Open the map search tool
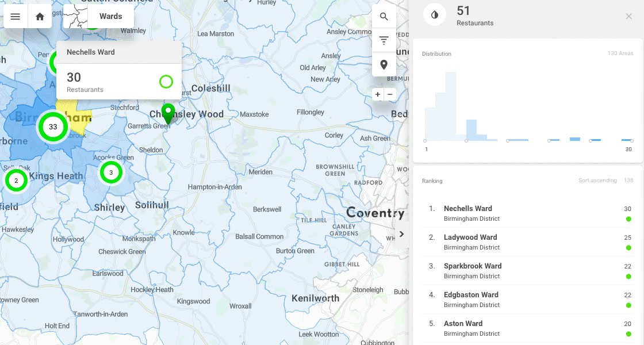Image resolution: width=644 pixels, height=345 pixels. (384, 16)
